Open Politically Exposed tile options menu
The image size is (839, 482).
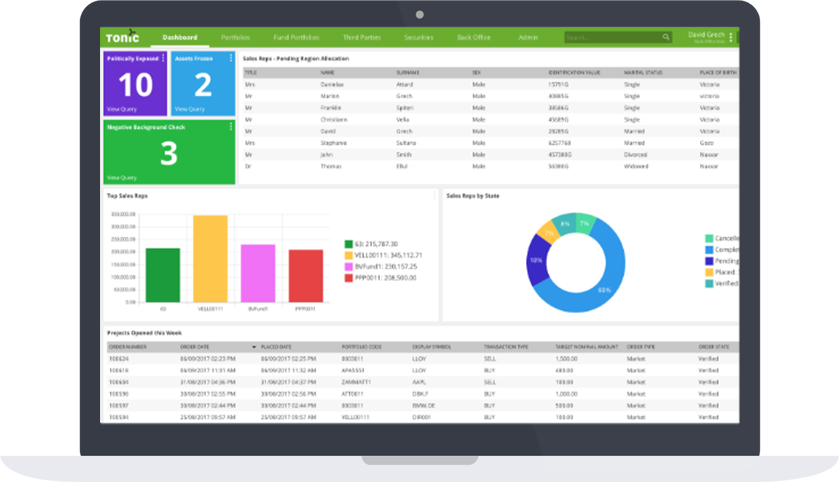click(163, 58)
